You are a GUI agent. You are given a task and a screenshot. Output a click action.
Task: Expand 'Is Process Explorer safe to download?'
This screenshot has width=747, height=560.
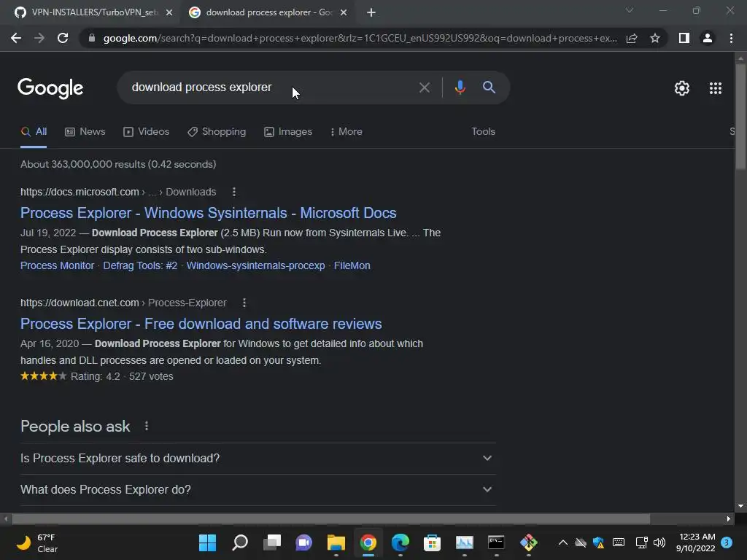258,458
